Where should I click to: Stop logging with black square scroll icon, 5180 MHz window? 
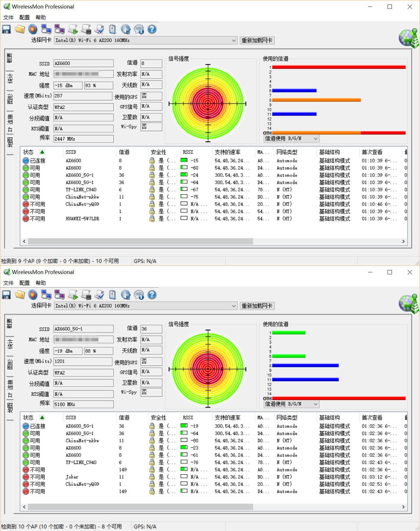tap(86, 295)
